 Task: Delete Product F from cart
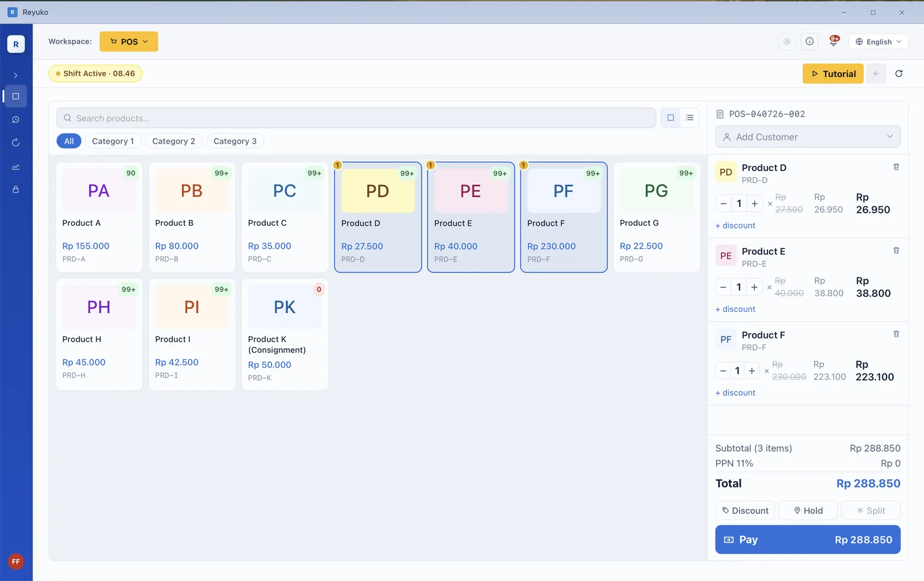tap(896, 334)
